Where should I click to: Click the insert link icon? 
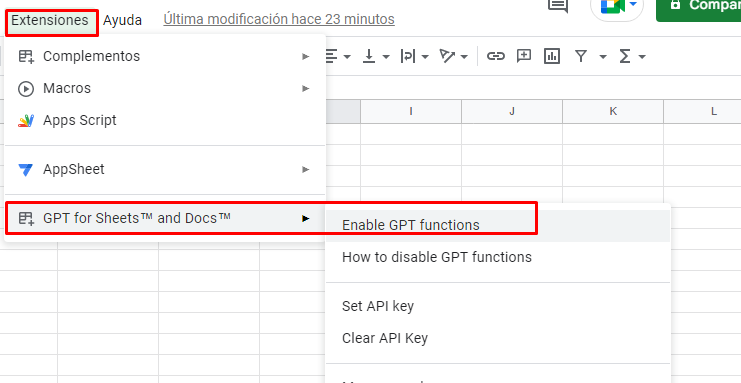(x=495, y=56)
